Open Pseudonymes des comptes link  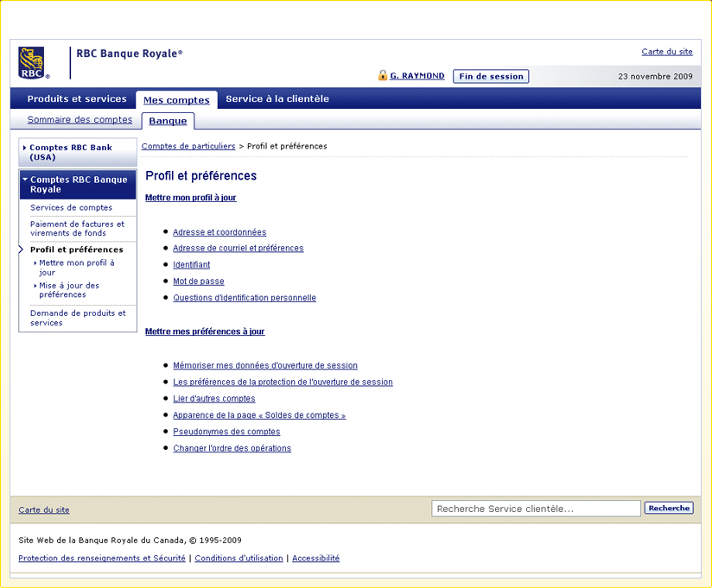pyautogui.click(x=226, y=432)
